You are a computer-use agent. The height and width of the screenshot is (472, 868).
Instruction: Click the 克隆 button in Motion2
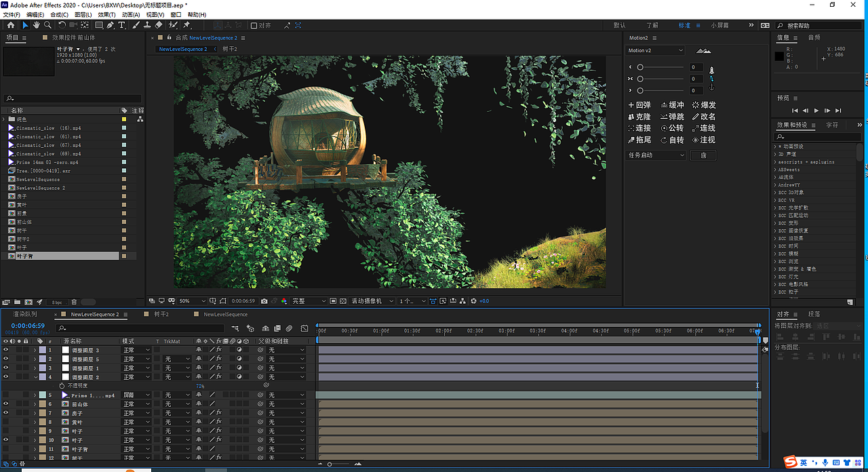point(639,117)
